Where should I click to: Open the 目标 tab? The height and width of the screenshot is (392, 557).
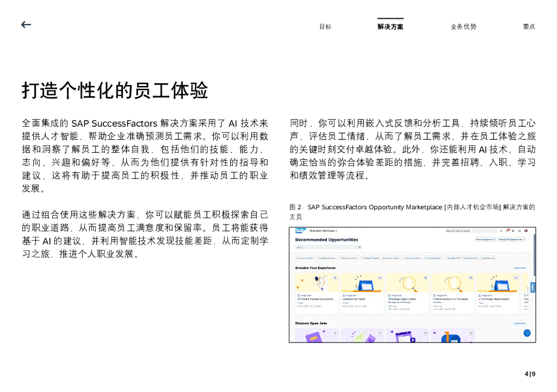click(x=325, y=27)
